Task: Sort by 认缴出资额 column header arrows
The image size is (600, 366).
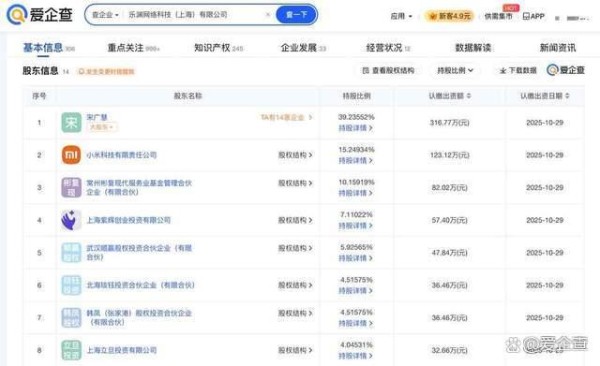Action: pos(469,96)
